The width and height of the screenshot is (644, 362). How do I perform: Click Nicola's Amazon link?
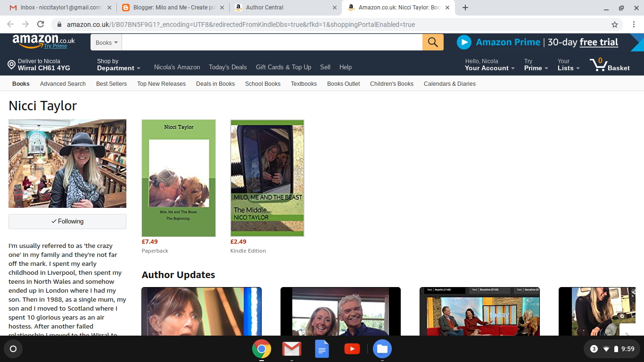177,67
